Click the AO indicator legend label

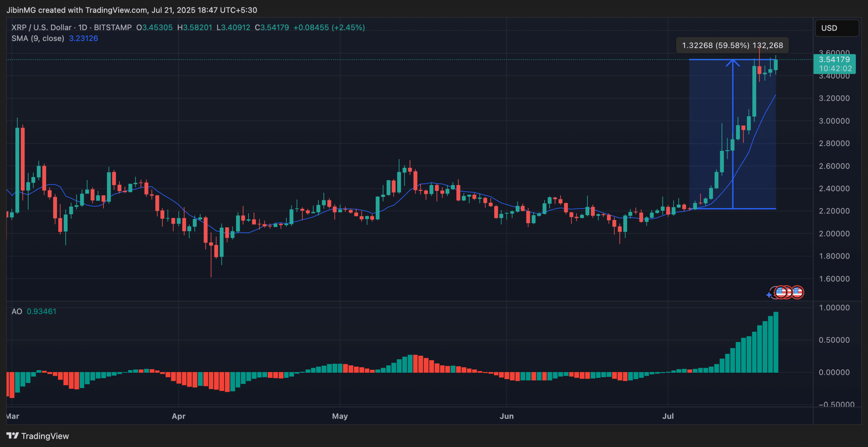(x=17, y=311)
